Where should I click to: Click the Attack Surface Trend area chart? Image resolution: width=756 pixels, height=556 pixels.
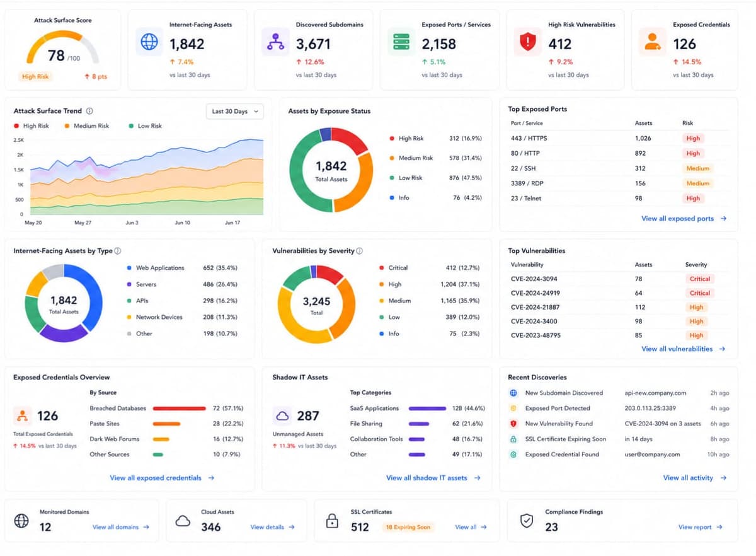click(x=147, y=177)
